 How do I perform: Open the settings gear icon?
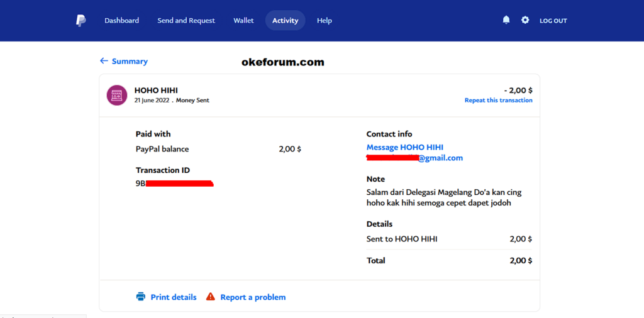[525, 20]
